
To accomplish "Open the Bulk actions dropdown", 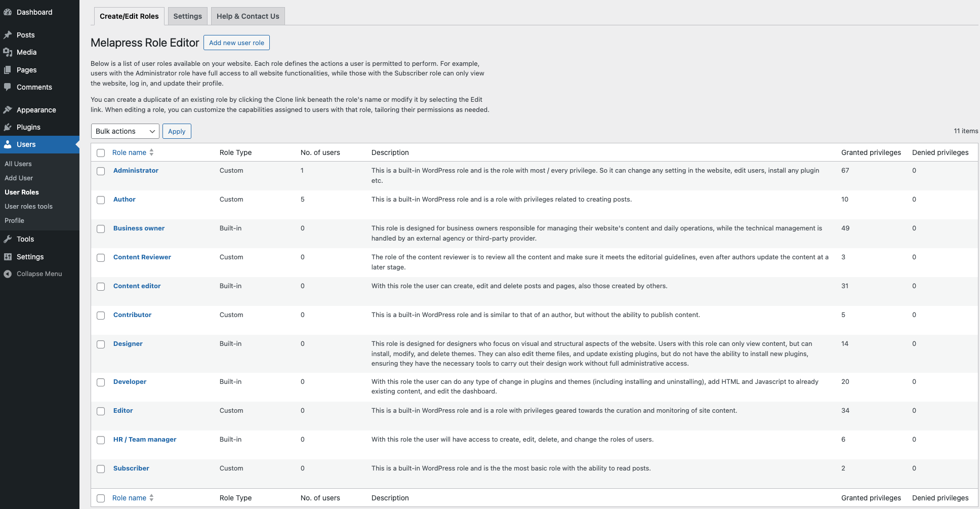I will tap(125, 131).
